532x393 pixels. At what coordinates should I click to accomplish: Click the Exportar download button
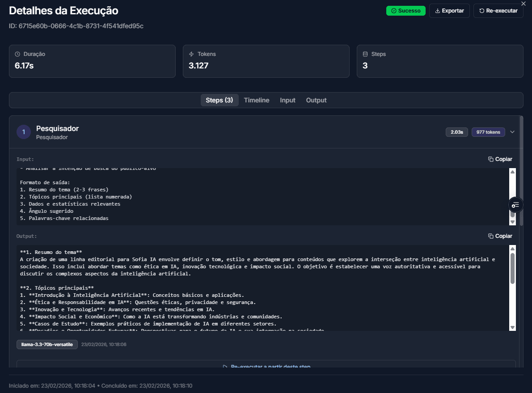click(449, 11)
